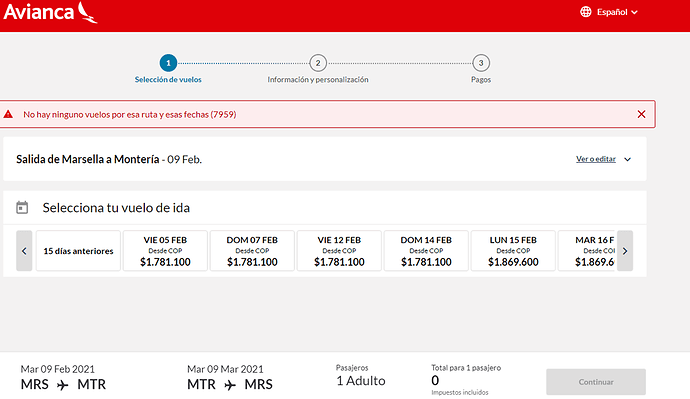
Task: Click the Ver o editar link
Action: coord(596,159)
